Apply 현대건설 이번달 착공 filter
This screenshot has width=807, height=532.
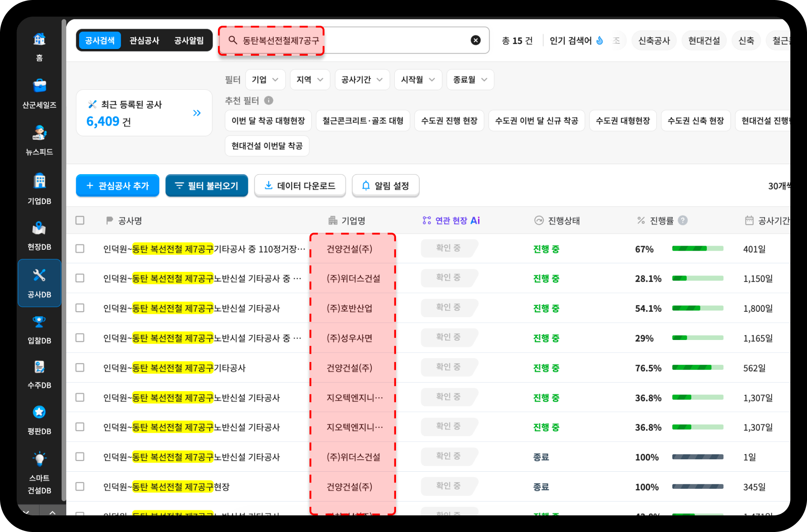click(267, 146)
